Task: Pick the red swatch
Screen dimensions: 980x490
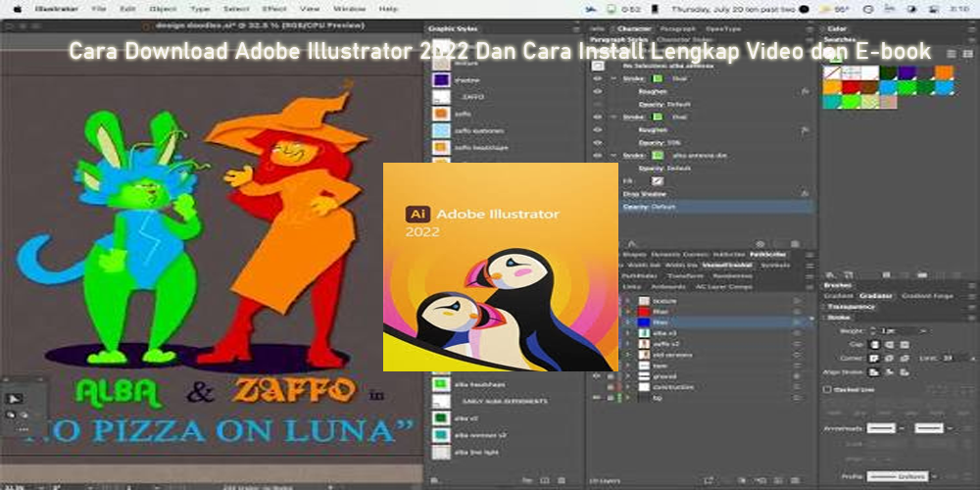Action: click(851, 87)
